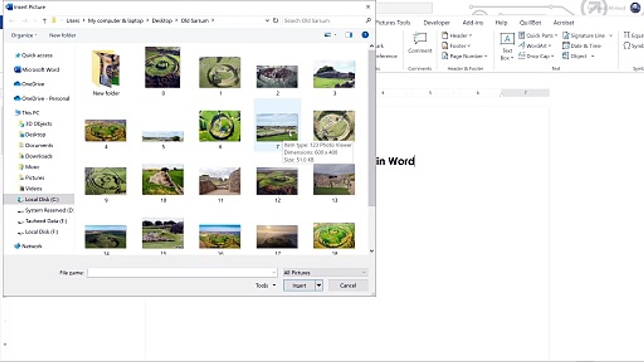Go up one folder level

click(44, 21)
